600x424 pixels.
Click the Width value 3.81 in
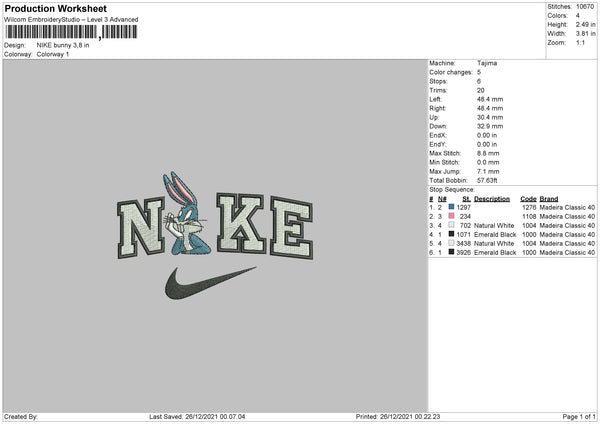[585, 34]
